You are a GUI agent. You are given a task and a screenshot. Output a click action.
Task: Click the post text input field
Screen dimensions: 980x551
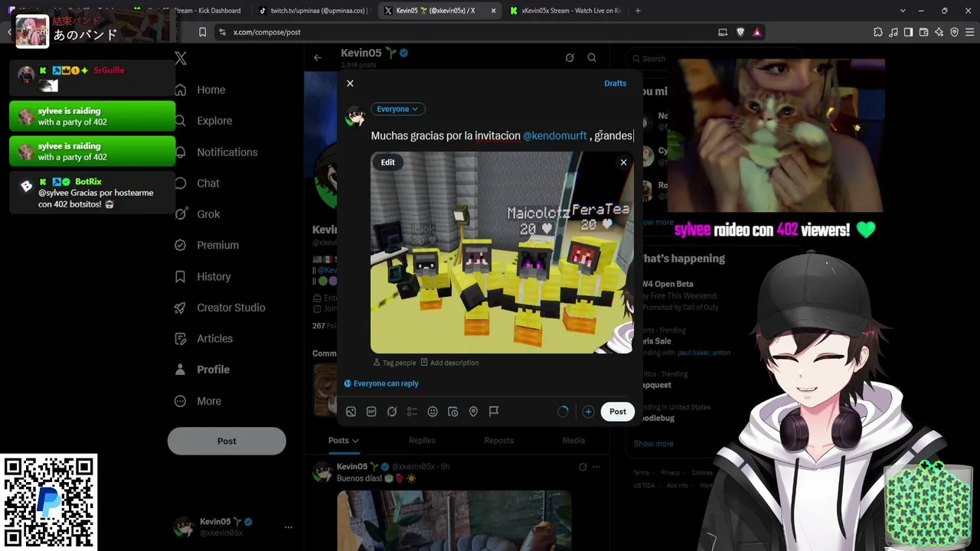(x=502, y=135)
